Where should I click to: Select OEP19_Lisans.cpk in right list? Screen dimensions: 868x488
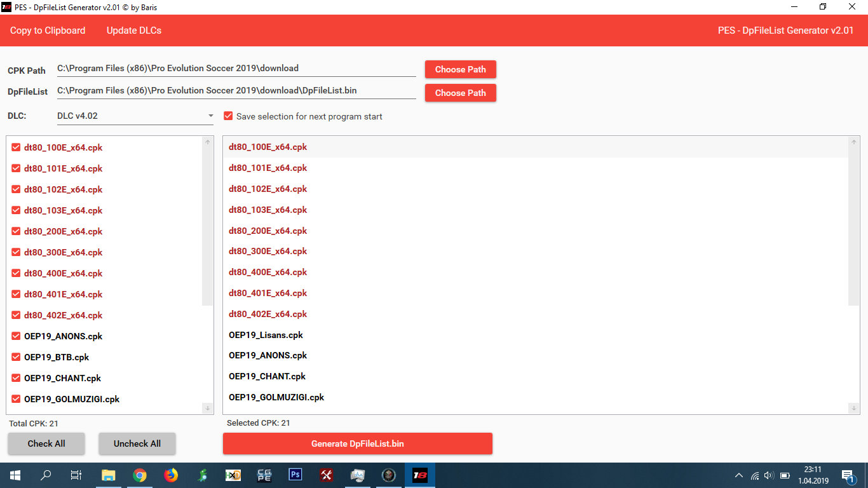(x=536, y=335)
